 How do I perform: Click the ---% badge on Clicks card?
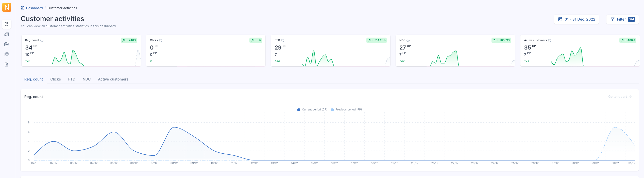[x=256, y=40]
